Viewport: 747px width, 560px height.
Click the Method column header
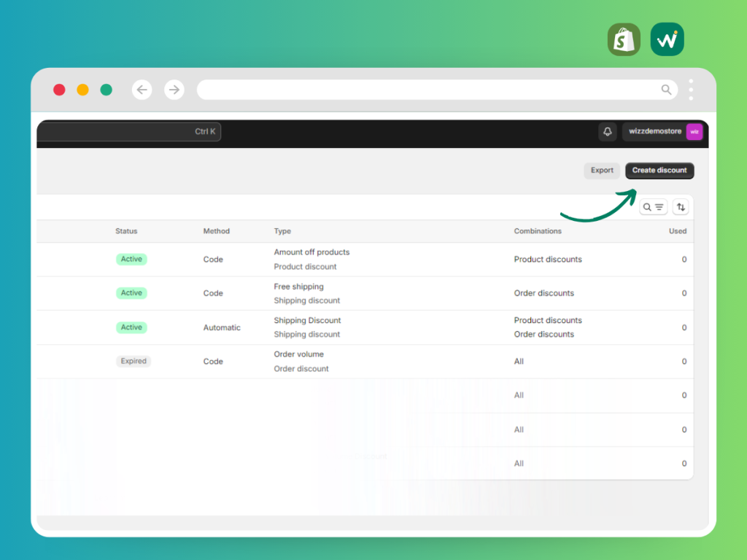216,231
